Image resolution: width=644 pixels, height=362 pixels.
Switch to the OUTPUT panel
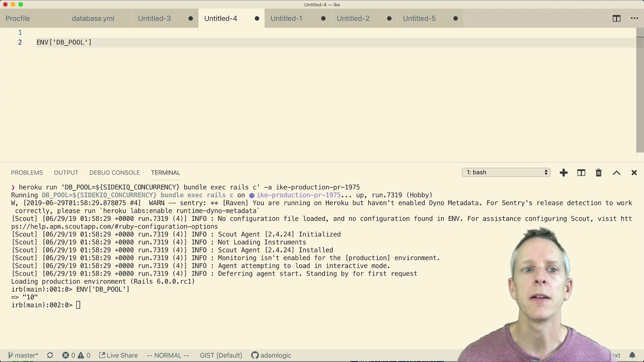66,172
